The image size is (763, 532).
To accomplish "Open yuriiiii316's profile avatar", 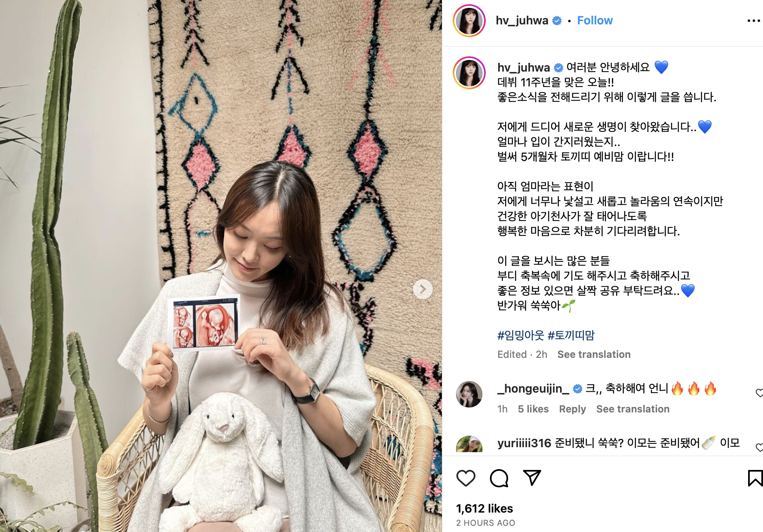I will 469,444.
